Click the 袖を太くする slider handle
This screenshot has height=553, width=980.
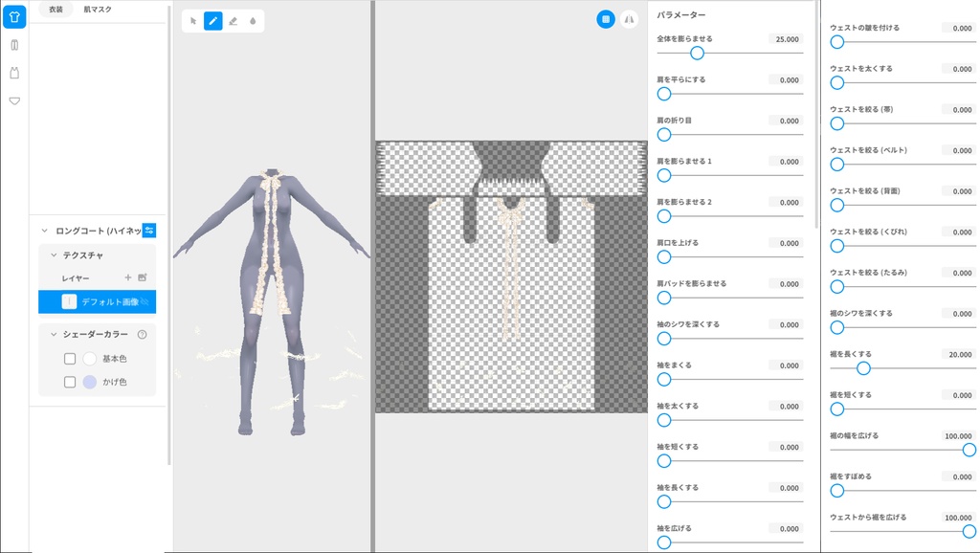(664, 420)
